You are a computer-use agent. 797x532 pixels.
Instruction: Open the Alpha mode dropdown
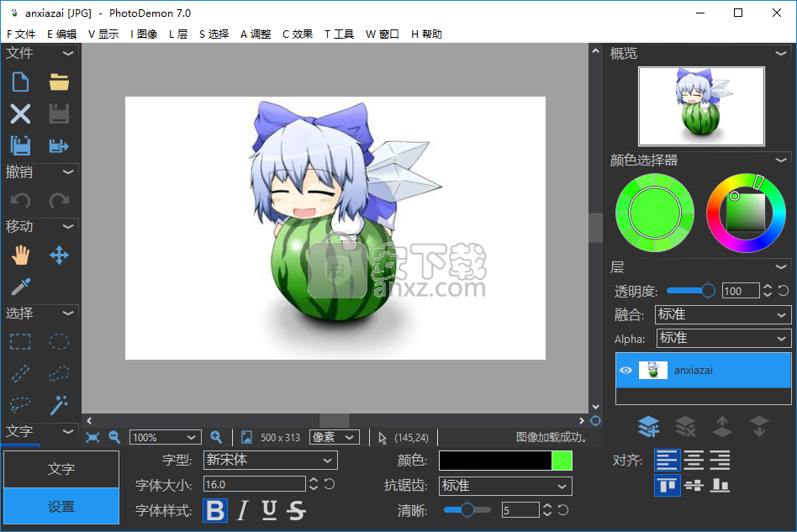(x=724, y=338)
